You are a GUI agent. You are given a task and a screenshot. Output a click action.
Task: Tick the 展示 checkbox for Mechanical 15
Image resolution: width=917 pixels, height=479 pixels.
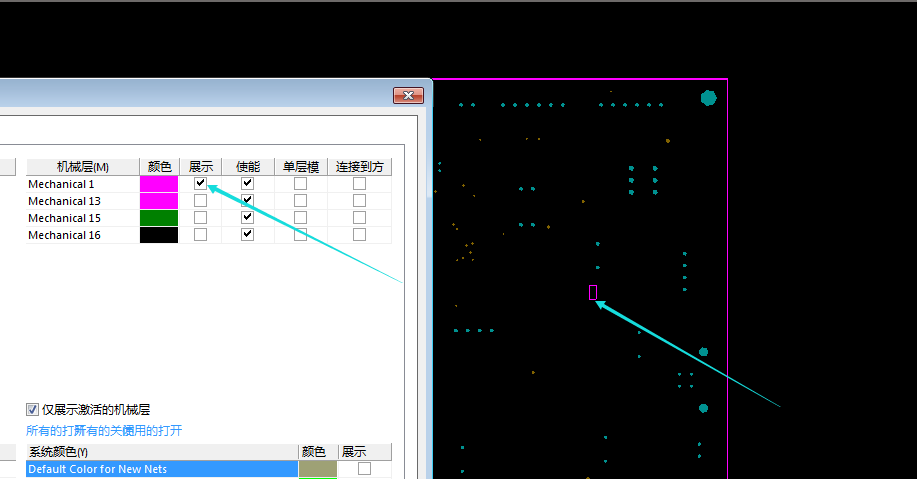[201, 218]
